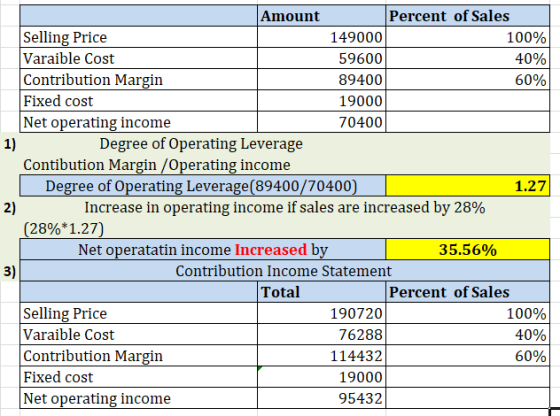Select the 40% cell in the 76288 row

click(x=468, y=335)
